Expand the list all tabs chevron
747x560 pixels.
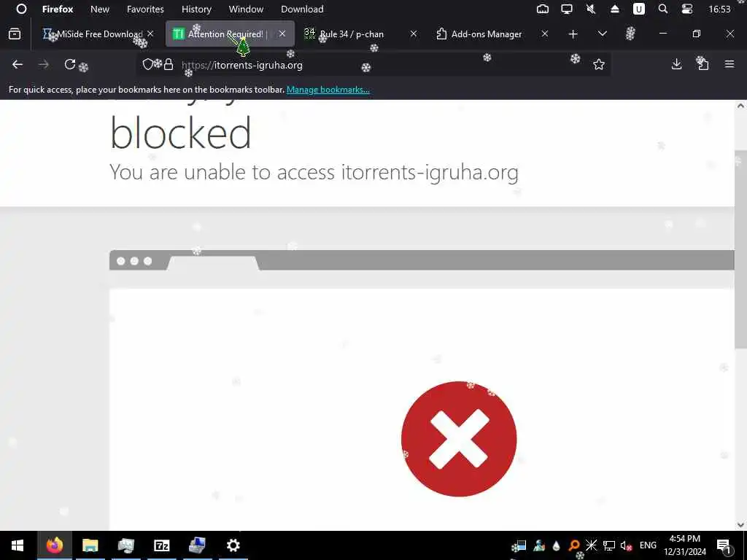(x=602, y=34)
